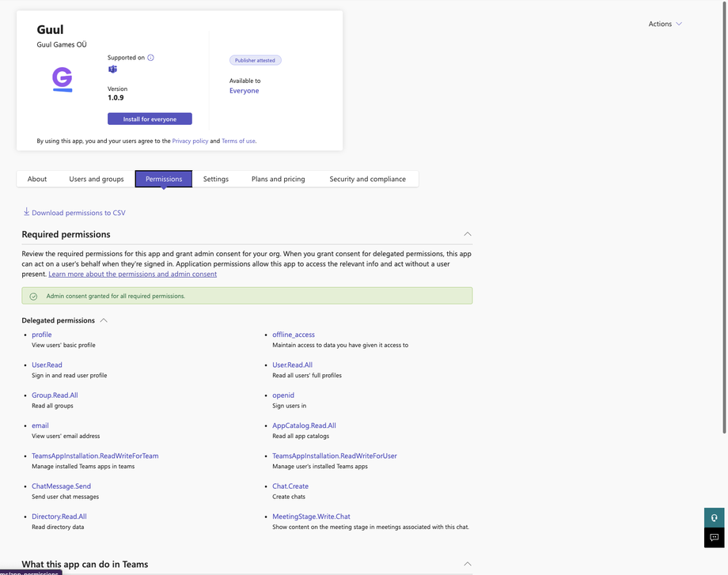Image resolution: width=728 pixels, height=575 pixels.
Task: Go to Security and compliance tab
Action: [367, 179]
